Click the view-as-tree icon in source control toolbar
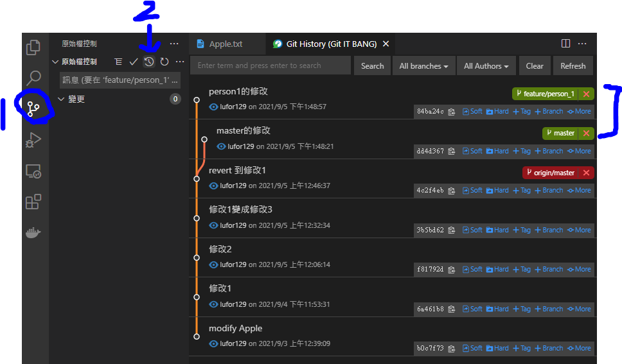 point(118,62)
